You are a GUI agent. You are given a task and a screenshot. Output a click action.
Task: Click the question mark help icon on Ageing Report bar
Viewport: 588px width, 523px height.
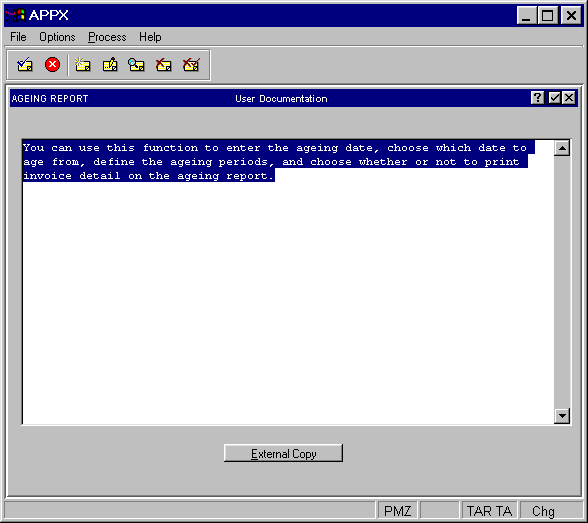[537, 98]
